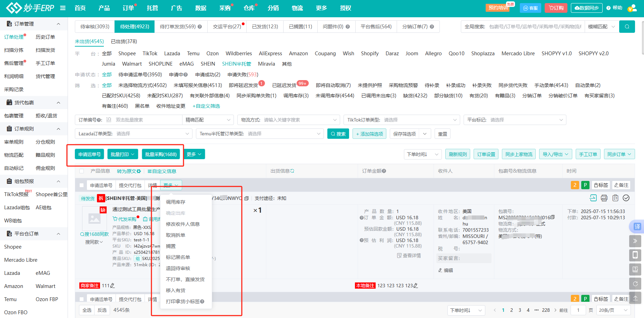
Task: Open the 精确匹配 match type dropdown
Action: [208, 120]
